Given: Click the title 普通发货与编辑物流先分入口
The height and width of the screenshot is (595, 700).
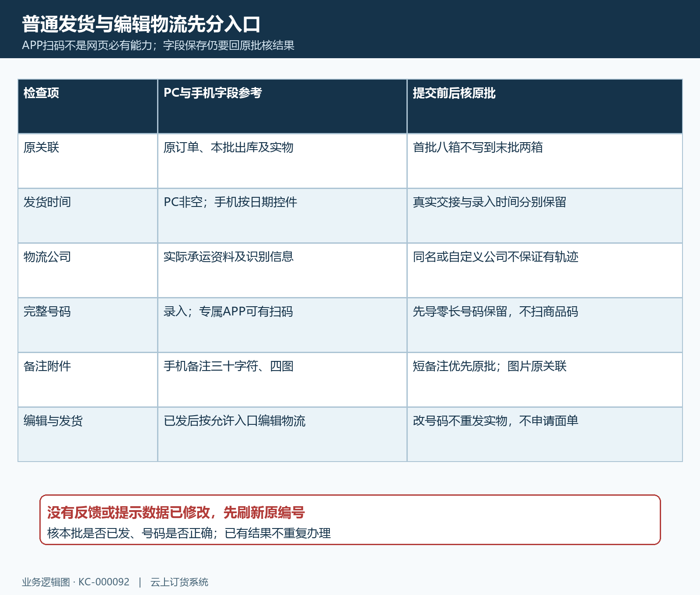Looking at the screenshot, I should [141, 24].
